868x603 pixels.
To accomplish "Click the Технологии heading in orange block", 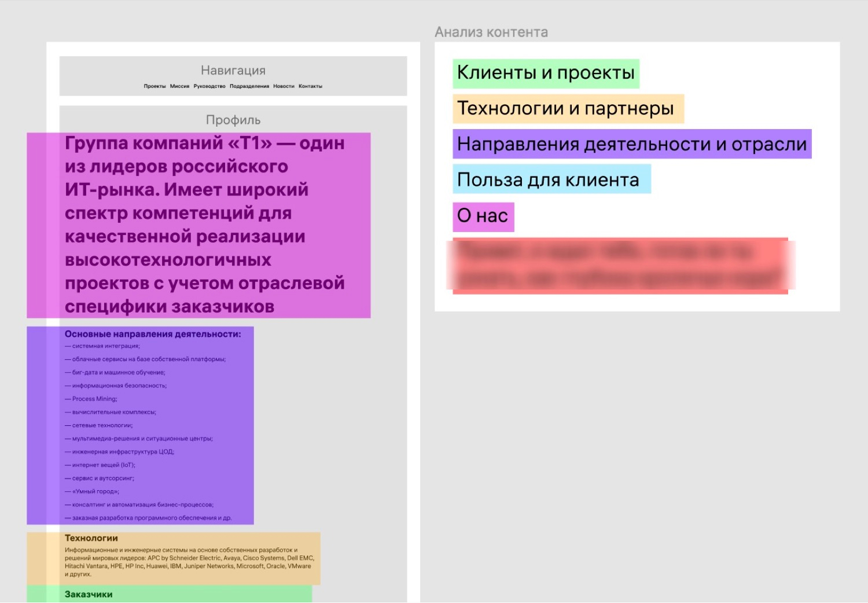I will [91, 538].
